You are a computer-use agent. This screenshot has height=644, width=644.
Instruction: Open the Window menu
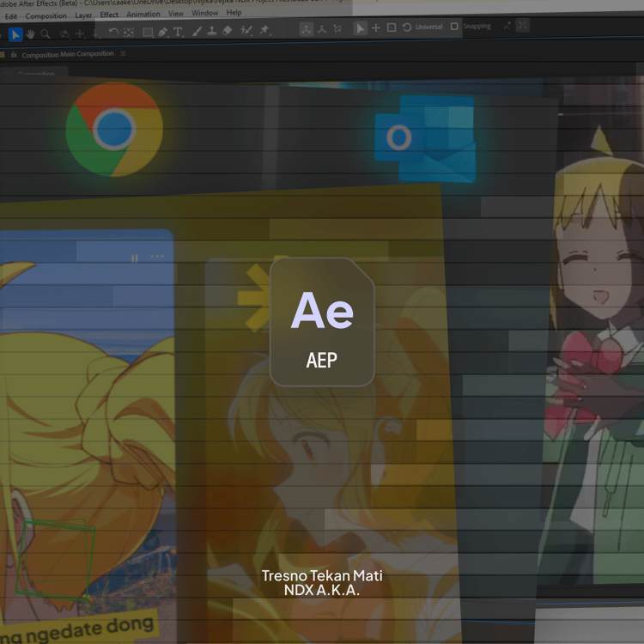pyautogui.click(x=205, y=13)
